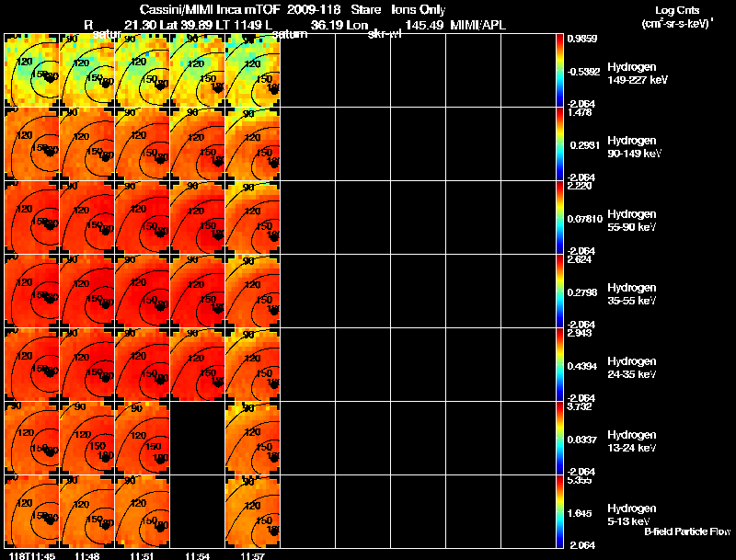The image size is (736, 560).
Task: Click the 'Ions Only' title text
Action: [x=418, y=10]
